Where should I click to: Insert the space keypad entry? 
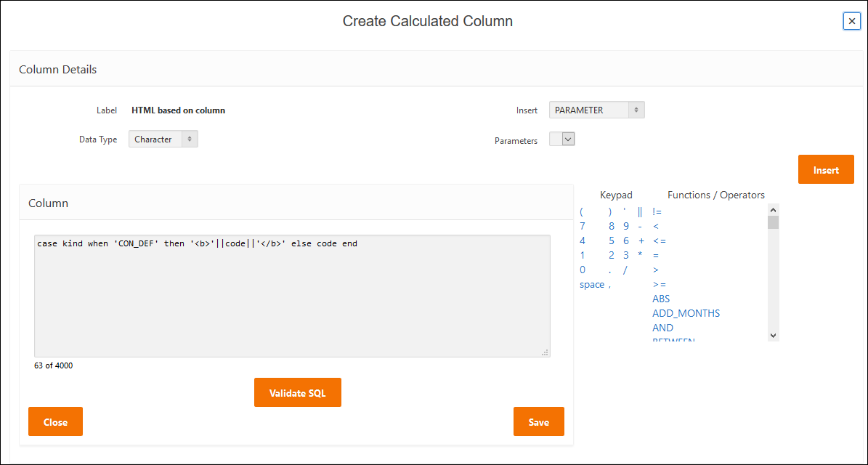coord(591,285)
